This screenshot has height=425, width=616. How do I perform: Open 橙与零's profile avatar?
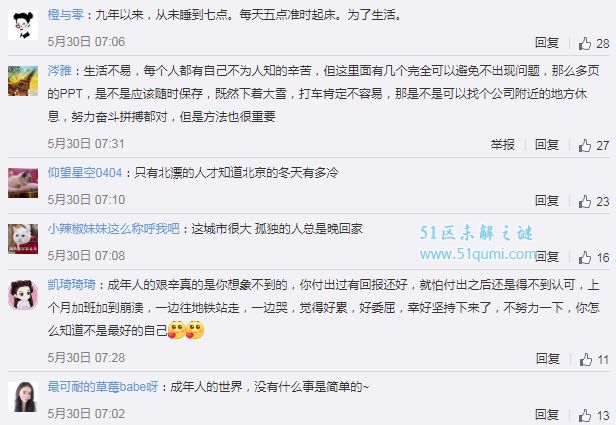click(23, 25)
